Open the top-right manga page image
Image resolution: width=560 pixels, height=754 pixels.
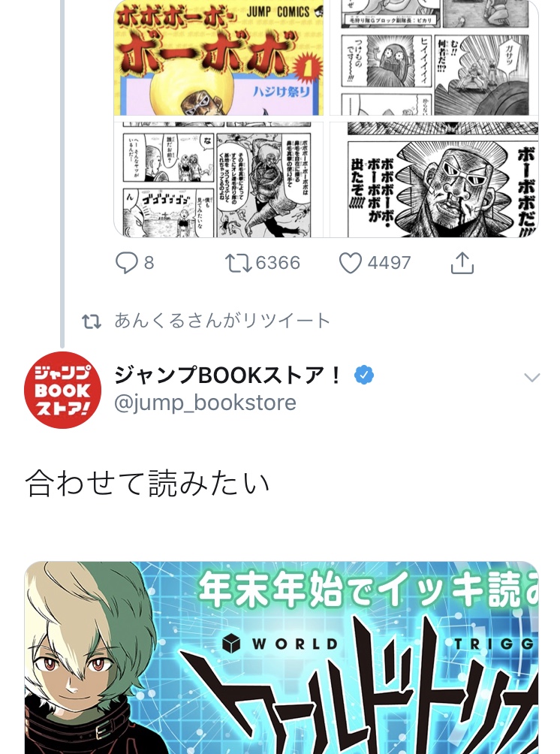pos(434,57)
